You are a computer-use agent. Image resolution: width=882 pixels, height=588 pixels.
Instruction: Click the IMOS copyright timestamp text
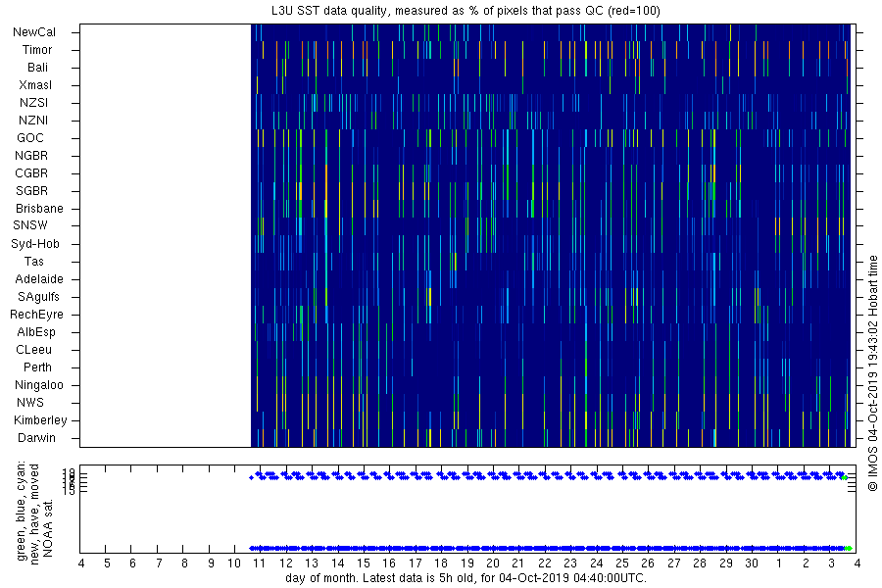tap(872, 372)
